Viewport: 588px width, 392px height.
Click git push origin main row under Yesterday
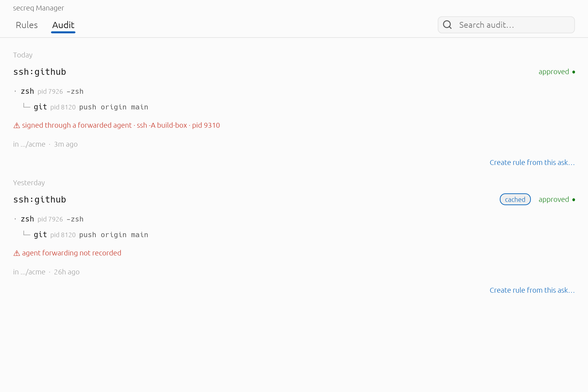tap(86, 235)
